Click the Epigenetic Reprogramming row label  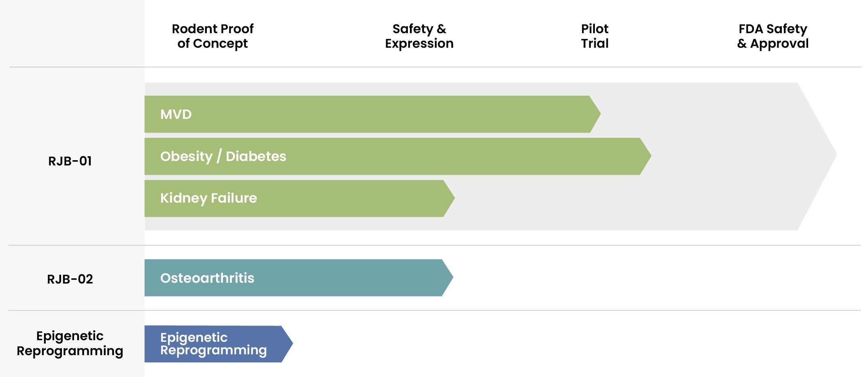(70, 343)
